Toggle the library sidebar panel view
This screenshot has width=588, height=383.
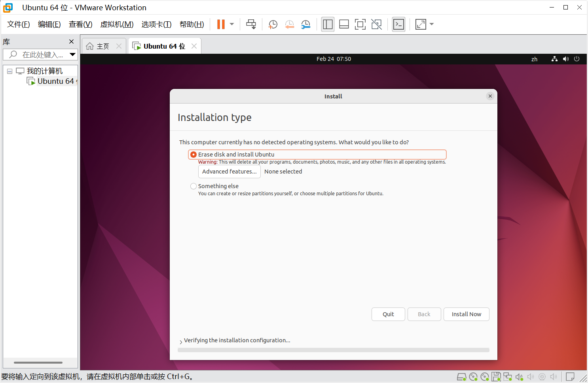(x=328, y=25)
